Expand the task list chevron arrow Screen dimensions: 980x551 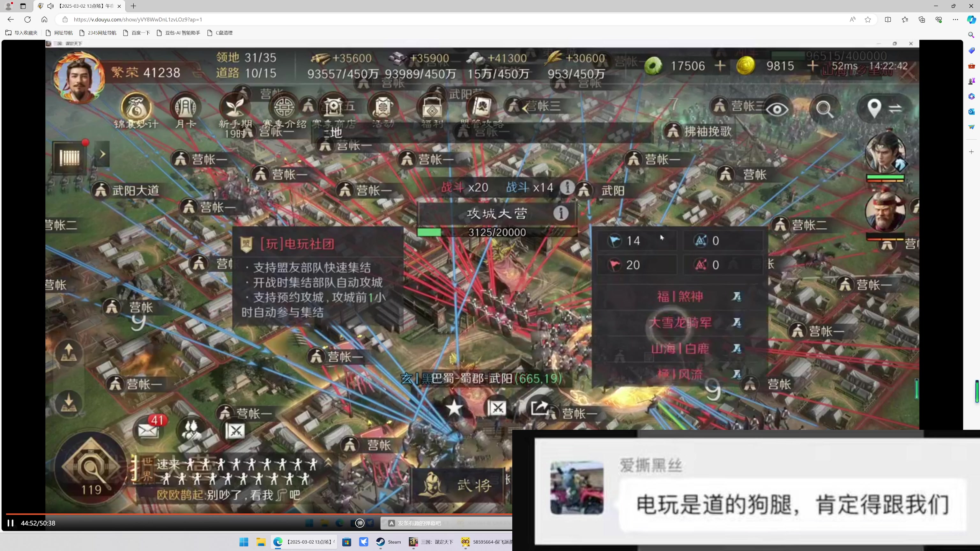pyautogui.click(x=102, y=154)
